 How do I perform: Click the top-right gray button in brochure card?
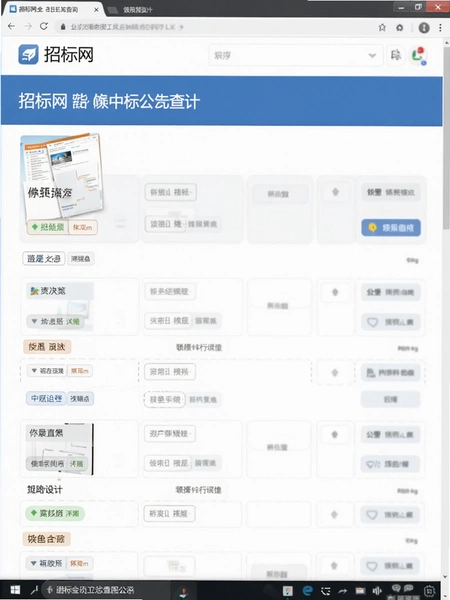coord(391,192)
